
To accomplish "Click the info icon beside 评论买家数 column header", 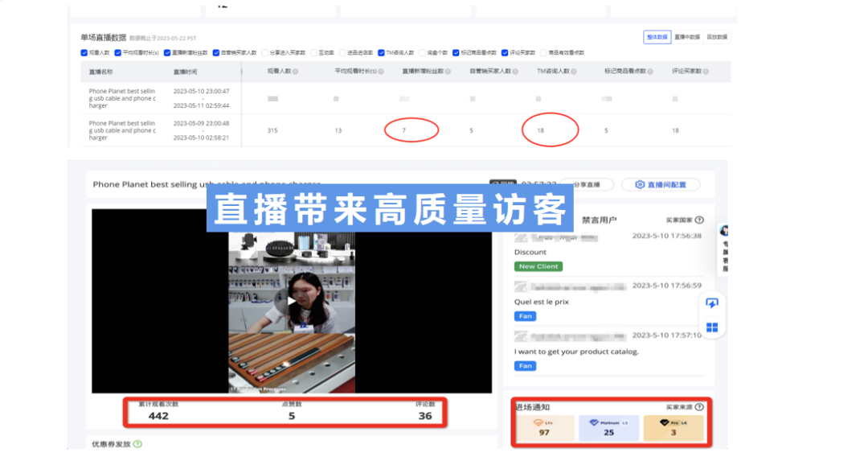I will click(x=706, y=72).
